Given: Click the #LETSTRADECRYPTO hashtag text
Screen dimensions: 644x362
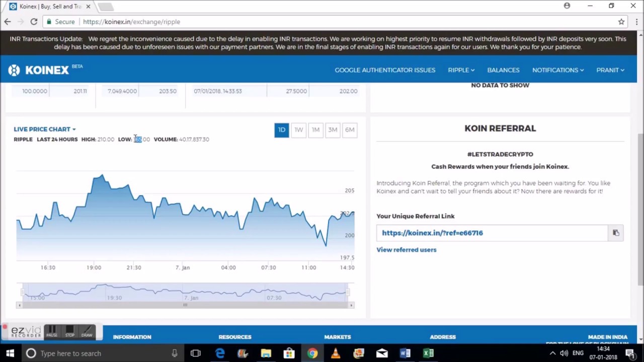Looking at the screenshot, I should pos(500,154).
